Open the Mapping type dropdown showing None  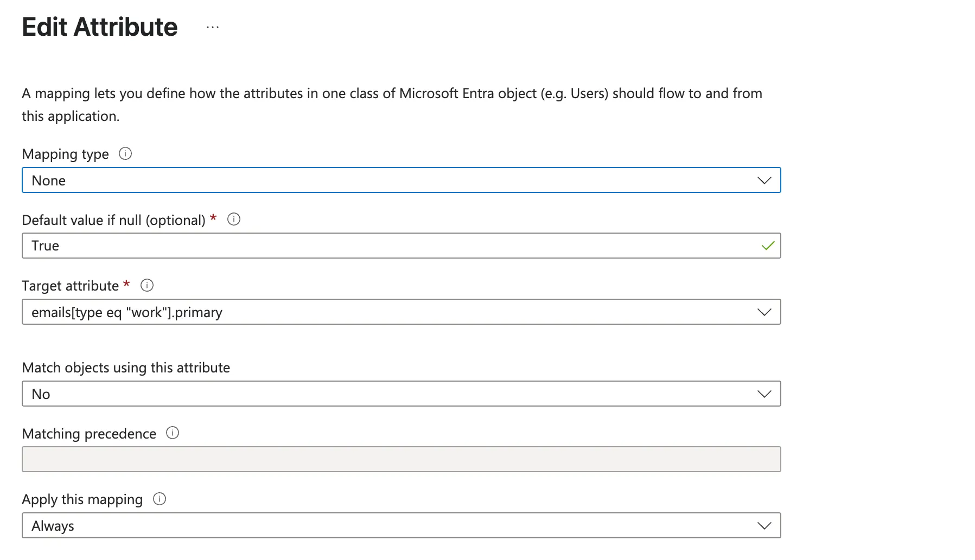coord(400,180)
